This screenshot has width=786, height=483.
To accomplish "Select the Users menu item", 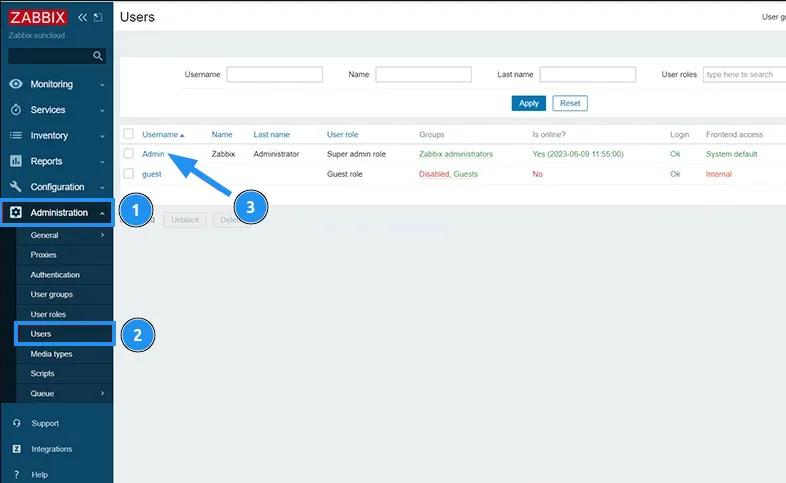I will (64, 334).
